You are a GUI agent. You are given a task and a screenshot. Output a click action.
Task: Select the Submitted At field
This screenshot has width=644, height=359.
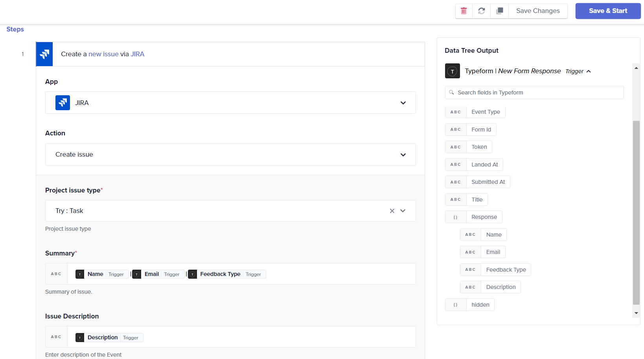[x=478, y=182]
